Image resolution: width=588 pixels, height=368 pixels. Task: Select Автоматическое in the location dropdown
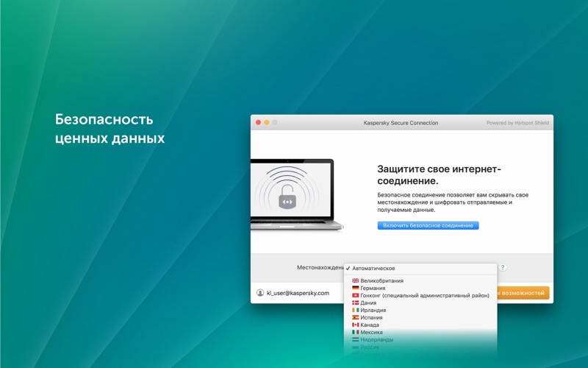pyautogui.click(x=420, y=269)
